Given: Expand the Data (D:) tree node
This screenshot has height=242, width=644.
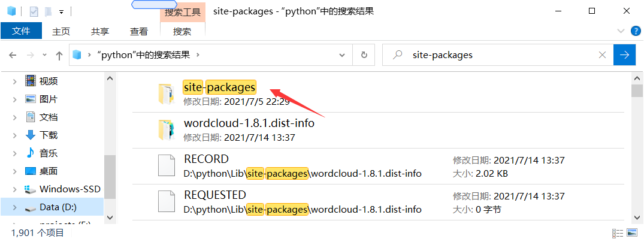Looking at the screenshot, I should (x=15, y=207).
